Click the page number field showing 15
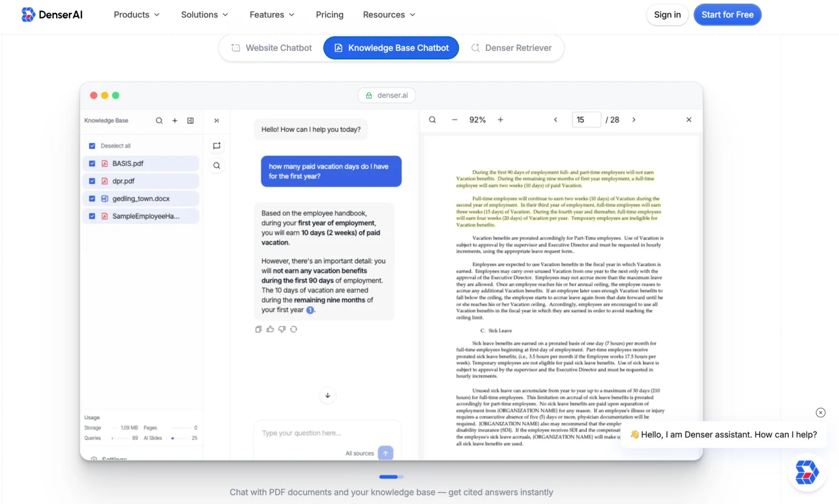This screenshot has height=504, width=839. (x=586, y=120)
